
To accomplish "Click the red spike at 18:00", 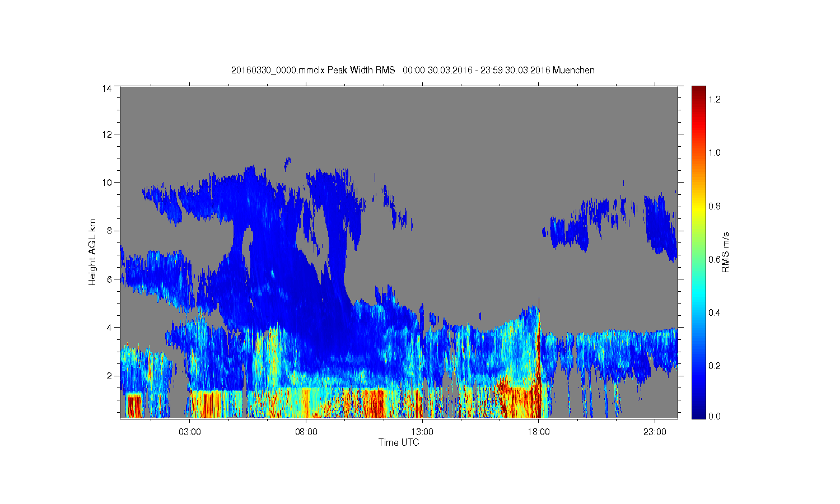I will point(539,358).
